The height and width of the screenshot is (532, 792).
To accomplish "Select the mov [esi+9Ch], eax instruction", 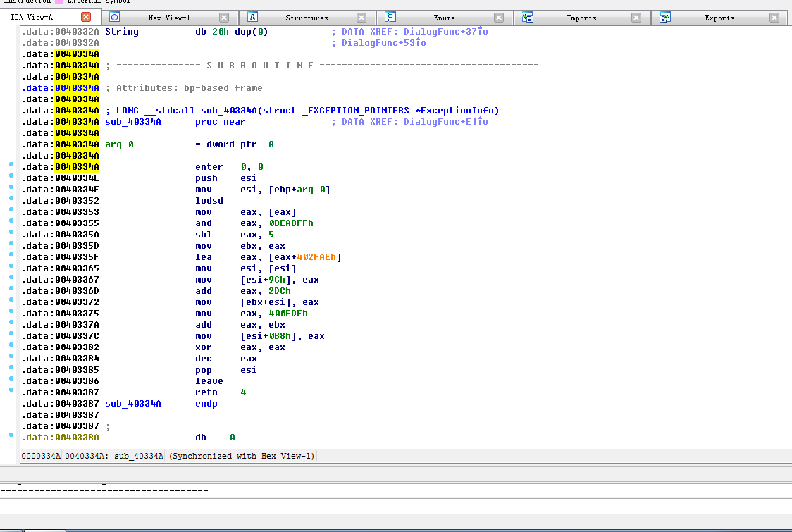I will 257,280.
